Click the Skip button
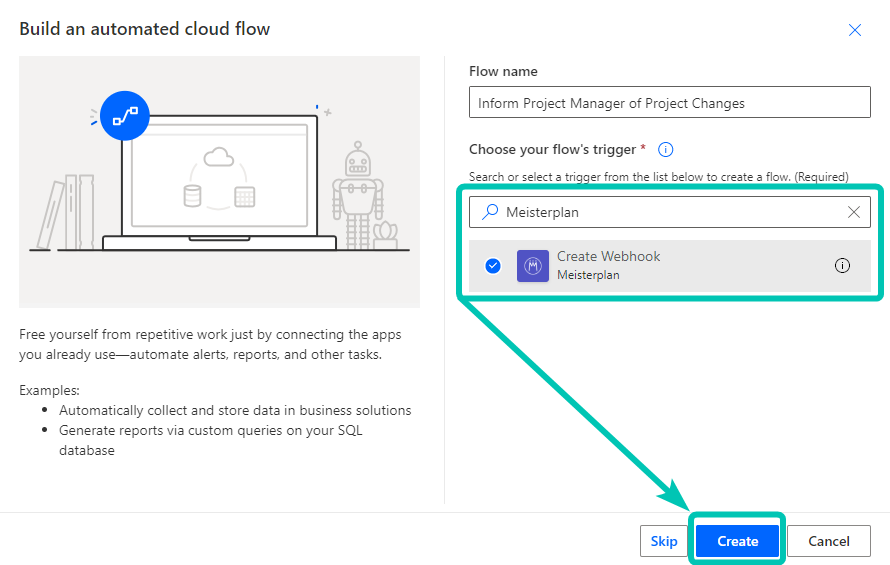The width and height of the screenshot is (890, 565). coord(664,541)
